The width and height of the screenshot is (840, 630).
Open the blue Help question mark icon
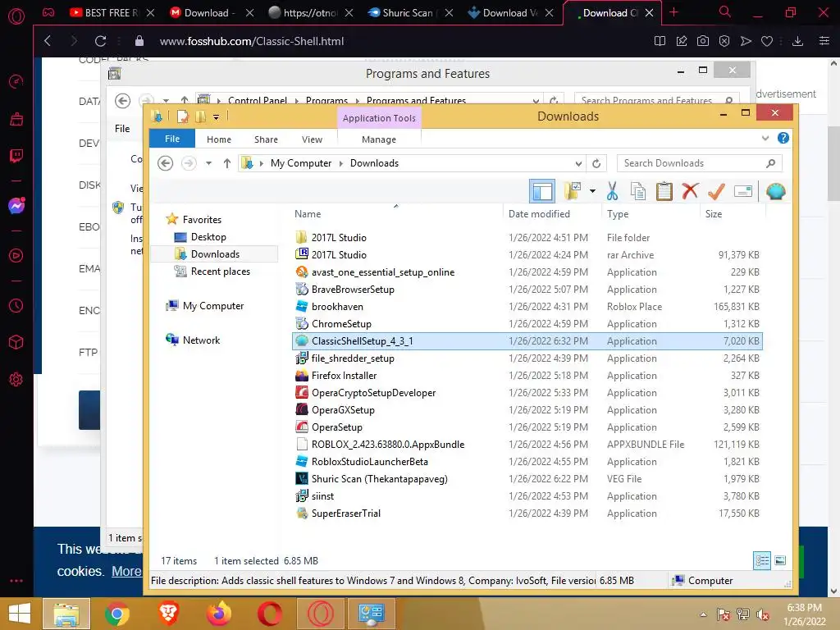783,138
